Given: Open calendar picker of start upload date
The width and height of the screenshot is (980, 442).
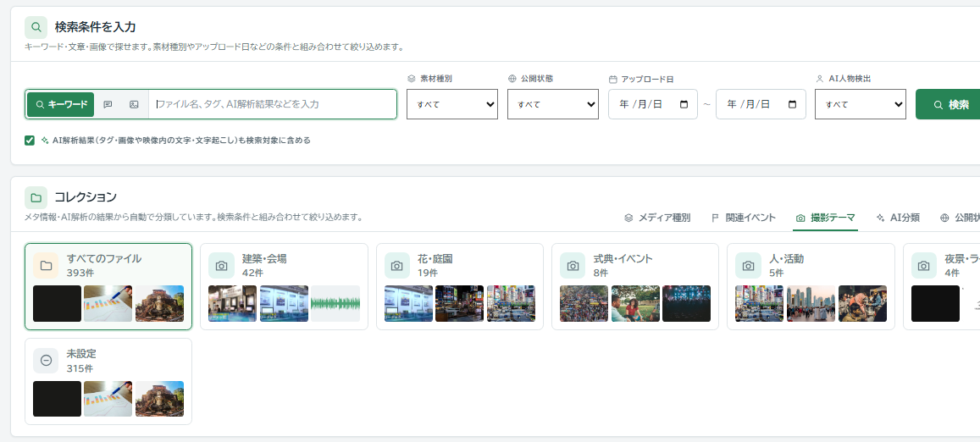Looking at the screenshot, I should pyautogui.click(x=684, y=104).
